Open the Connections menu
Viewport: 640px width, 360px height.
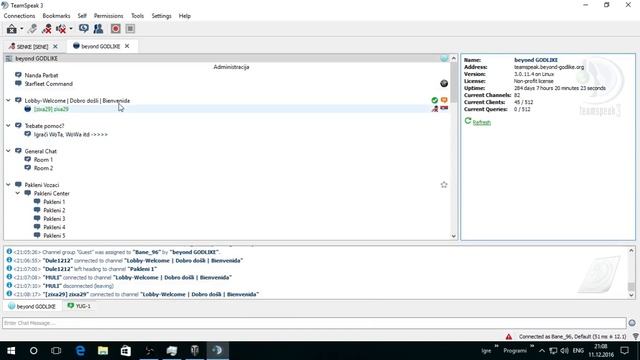click(x=19, y=16)
